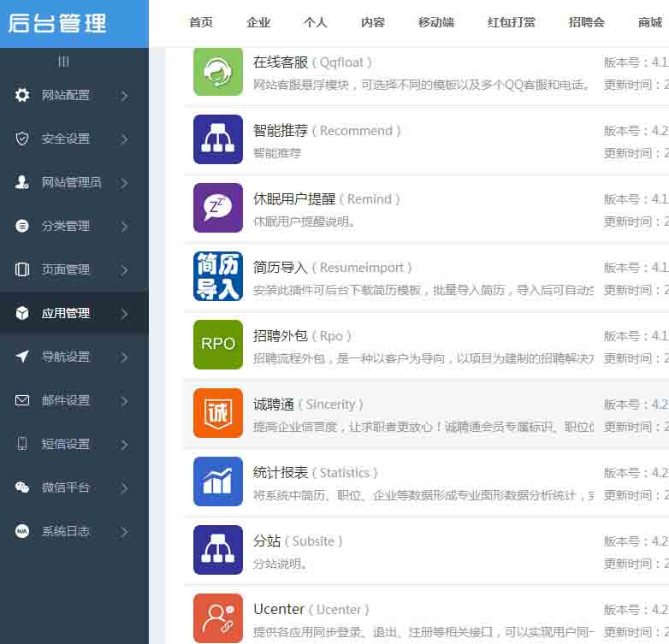
Task: Select 邮件设置 in the sidebar
Action: coord(66,400)
